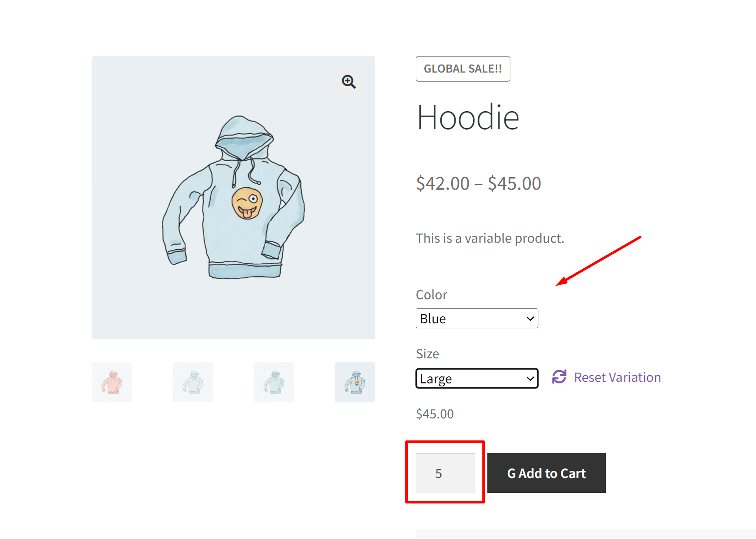Click the GLOBAL SALE!! badge
Viewport: 756px width, 539px height.
pos(463,69)
